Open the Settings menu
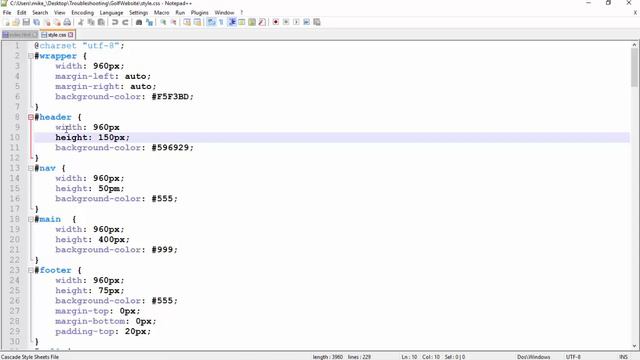 139,13
